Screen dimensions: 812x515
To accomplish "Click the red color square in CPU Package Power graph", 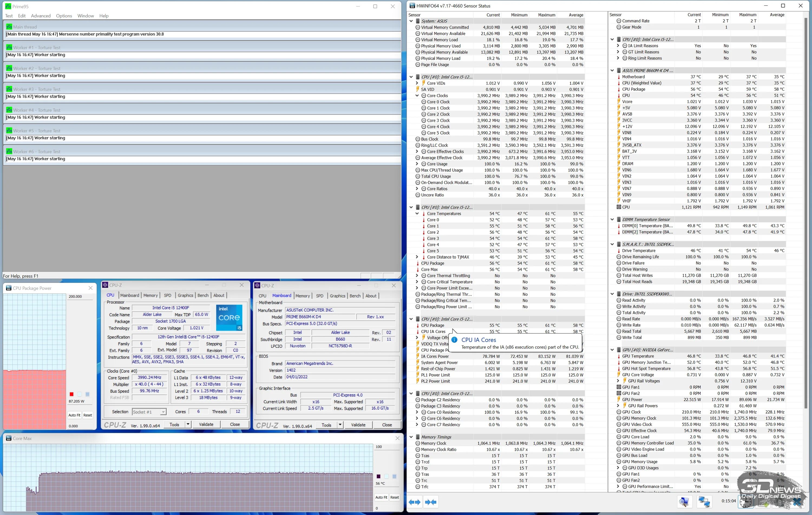I will (71, 394).
